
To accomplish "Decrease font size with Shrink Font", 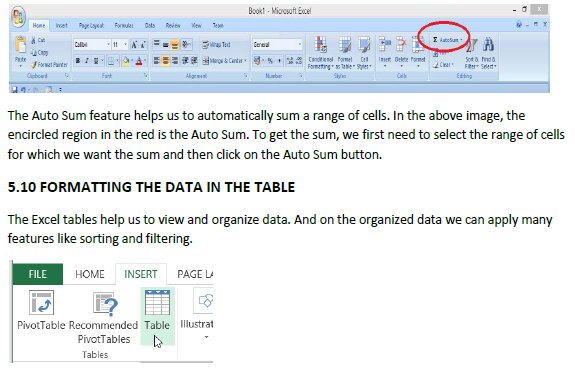I will 143,45.
